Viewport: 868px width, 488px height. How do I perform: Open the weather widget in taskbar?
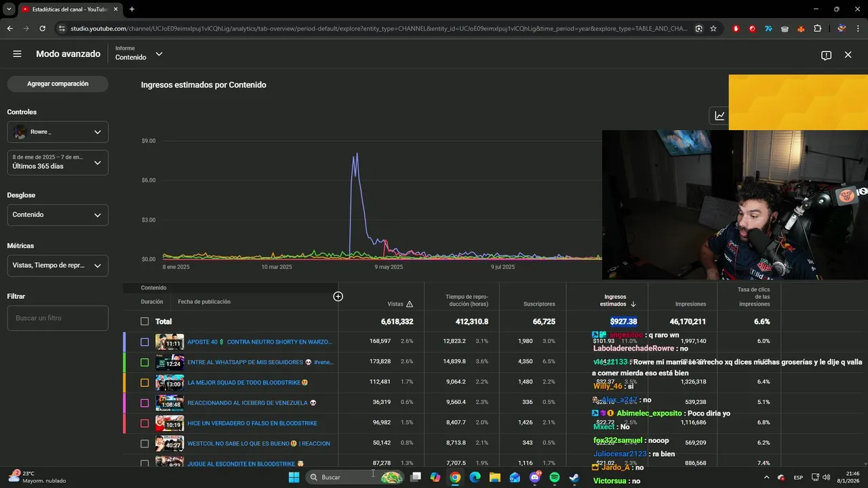point(39,477)
